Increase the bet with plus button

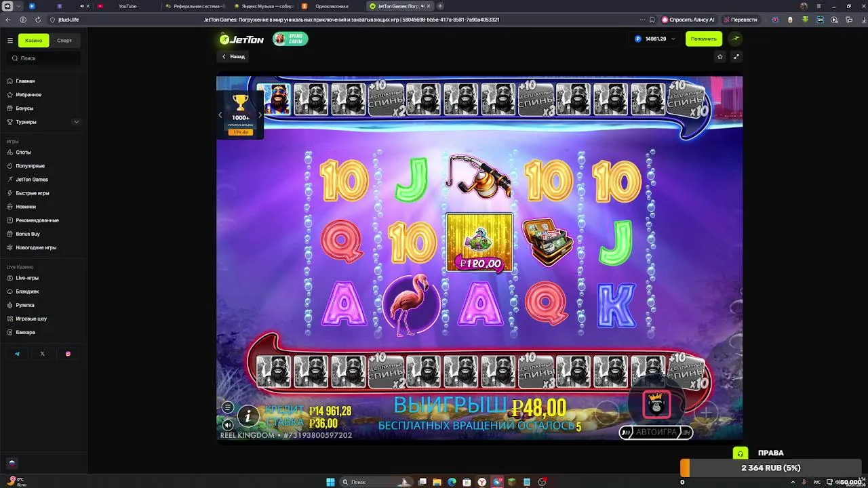pos(705,411)
